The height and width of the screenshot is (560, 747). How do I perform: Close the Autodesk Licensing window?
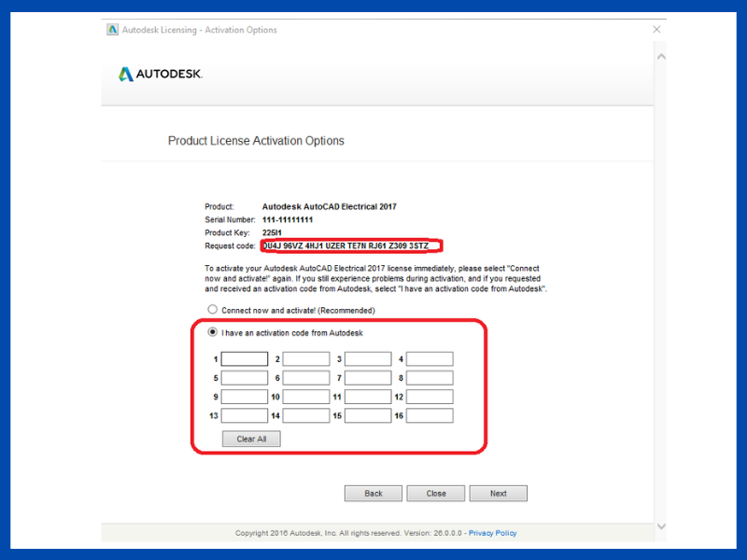(655, 30)
